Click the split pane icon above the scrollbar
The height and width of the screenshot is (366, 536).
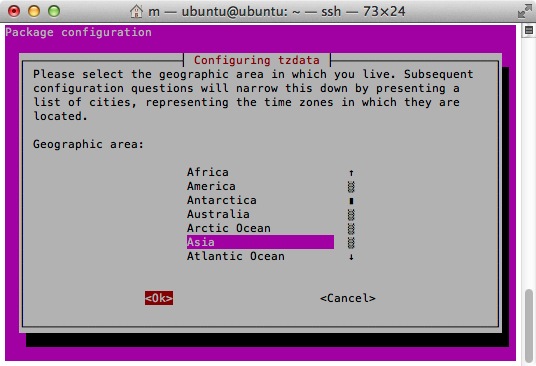pyautogui.click(x=528, y=30)
